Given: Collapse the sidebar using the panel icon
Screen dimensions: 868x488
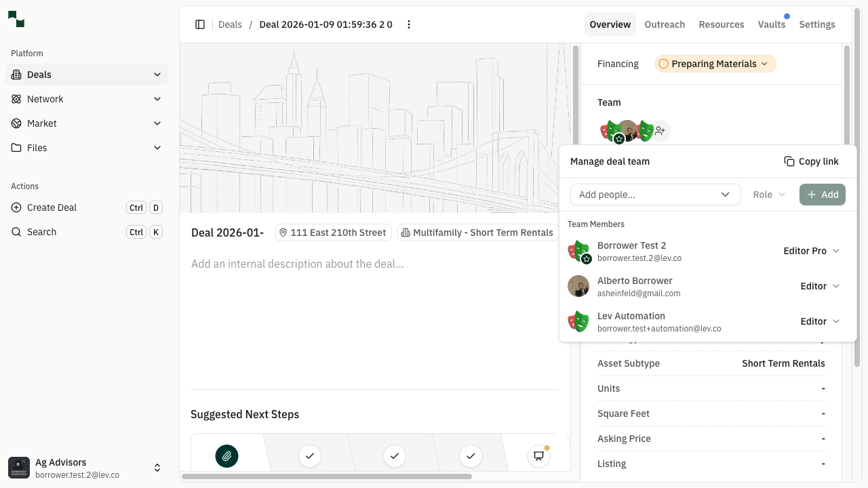Looking at the screenshot, I should [x=200, y=24].
